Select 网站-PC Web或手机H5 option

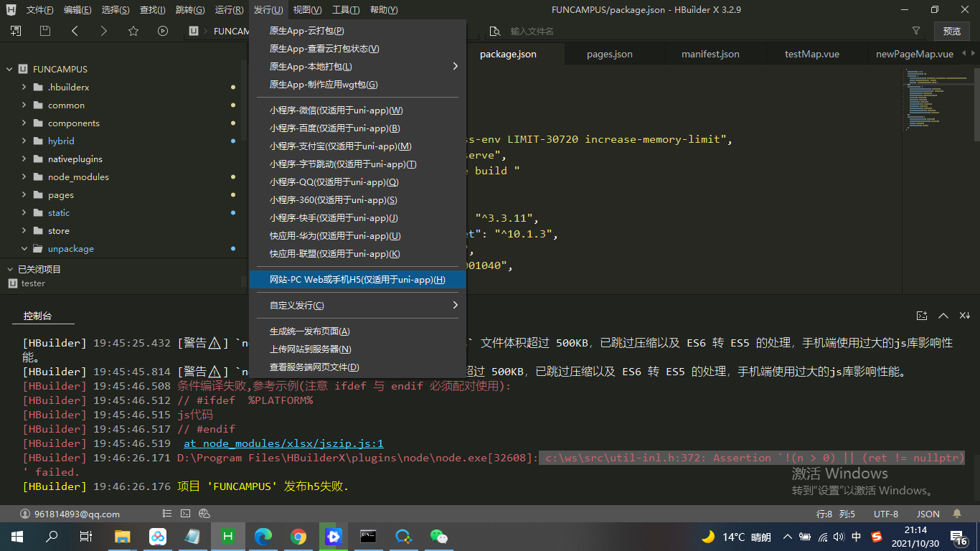click(357, 280)
